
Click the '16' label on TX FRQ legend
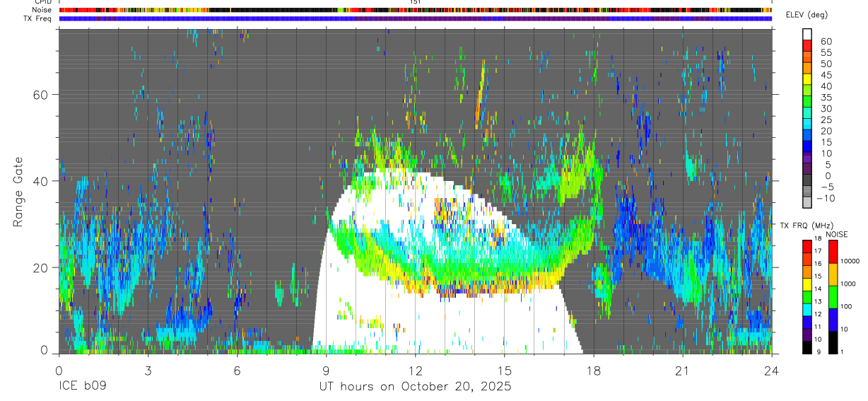[819, 263]
